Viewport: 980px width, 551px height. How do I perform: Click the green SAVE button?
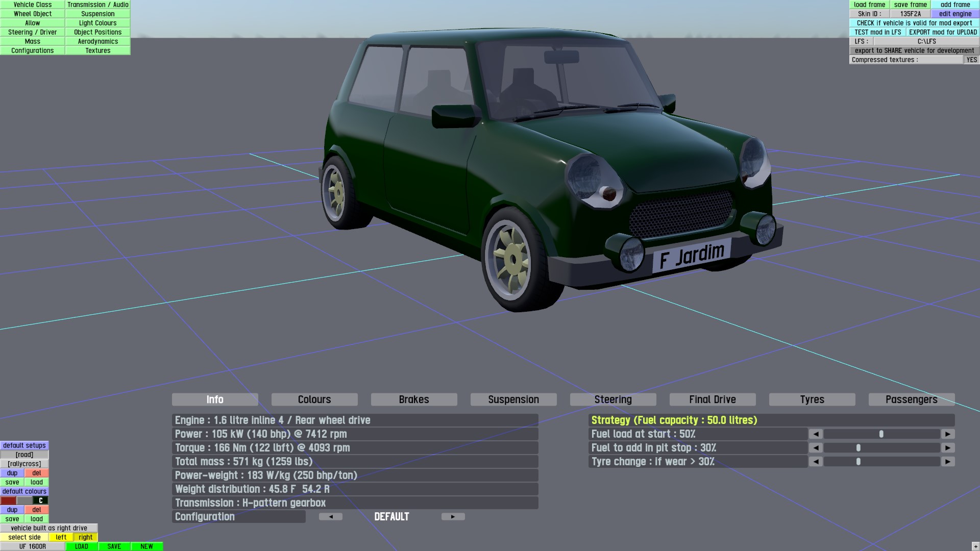tap(114, 546)
